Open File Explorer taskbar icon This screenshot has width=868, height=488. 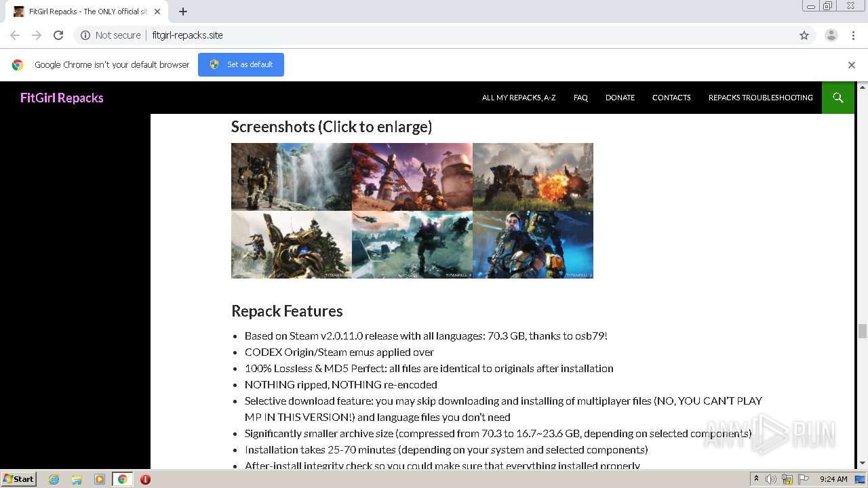77,479
